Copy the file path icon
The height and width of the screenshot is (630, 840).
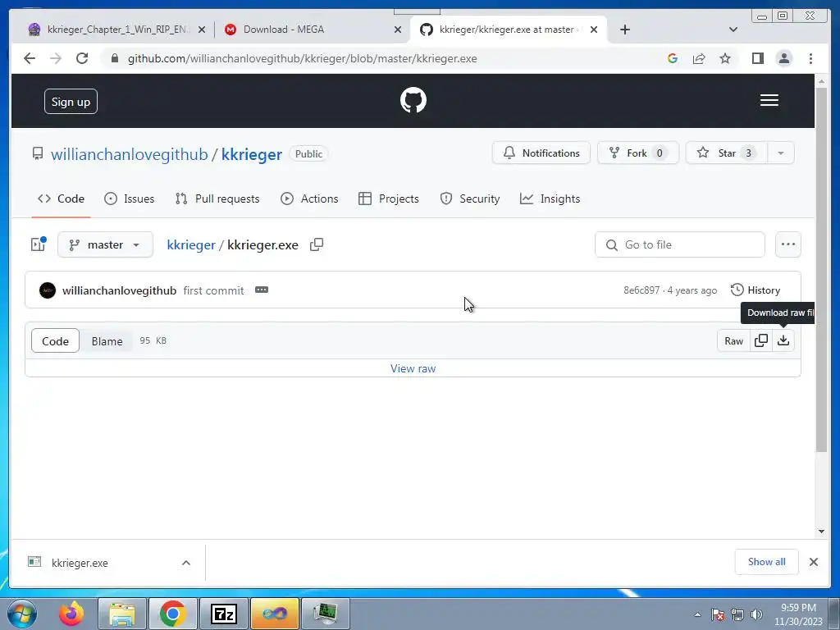(x=317, y=244)
